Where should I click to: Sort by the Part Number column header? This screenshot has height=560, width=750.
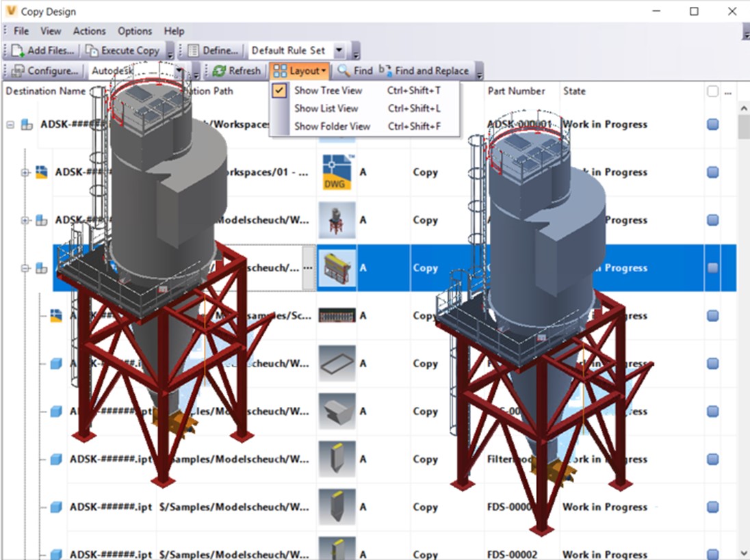516,91
